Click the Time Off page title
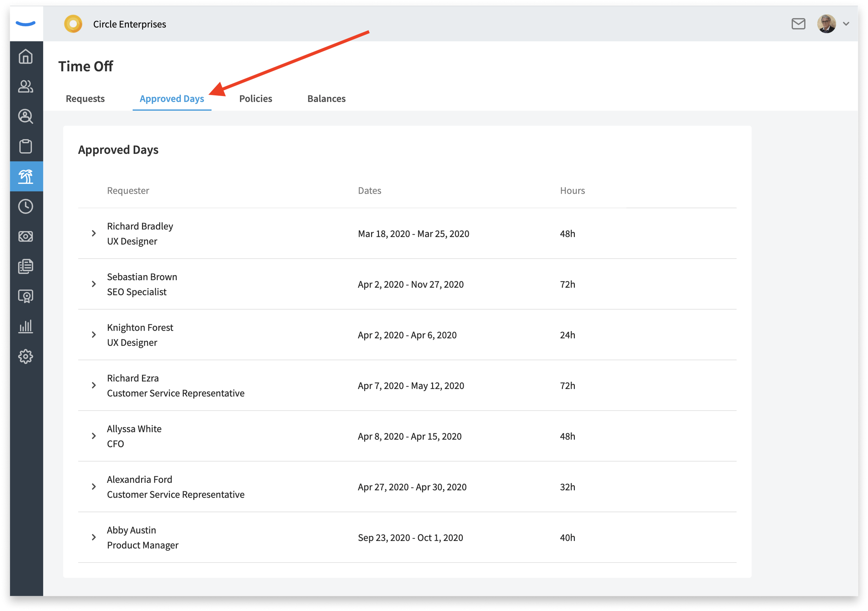Screen dimensions: 868x611 point(86,66)
